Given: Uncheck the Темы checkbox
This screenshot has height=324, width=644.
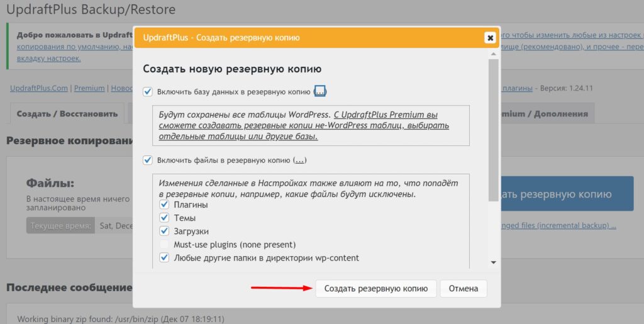Looking at the screenshot, I should point(164,218).
